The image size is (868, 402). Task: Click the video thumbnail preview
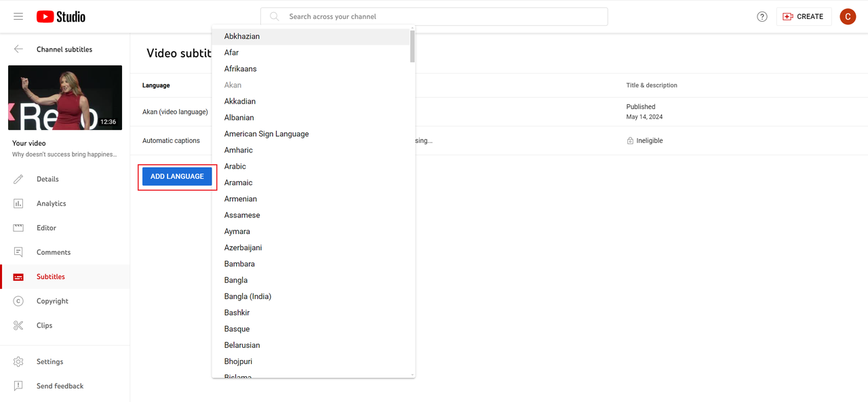click(65, 98)
